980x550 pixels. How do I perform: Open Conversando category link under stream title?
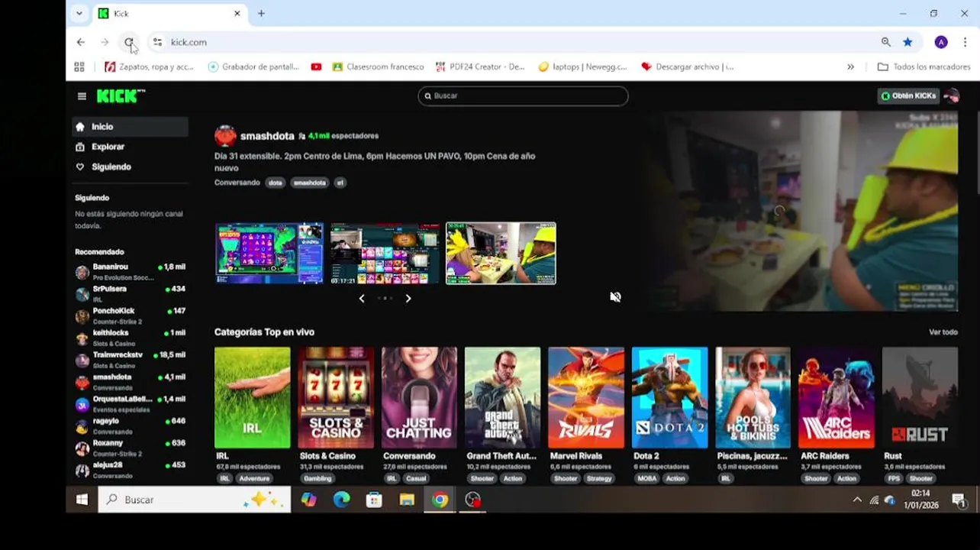pos(237,183)
